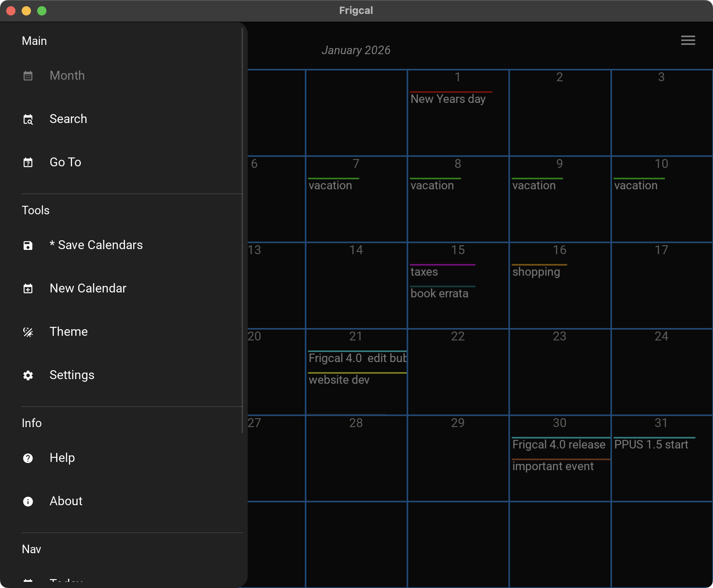Screen dimensions: 713x588
Task: Toggle the hamburger menu at top right
Action: [x=688, y=40]
